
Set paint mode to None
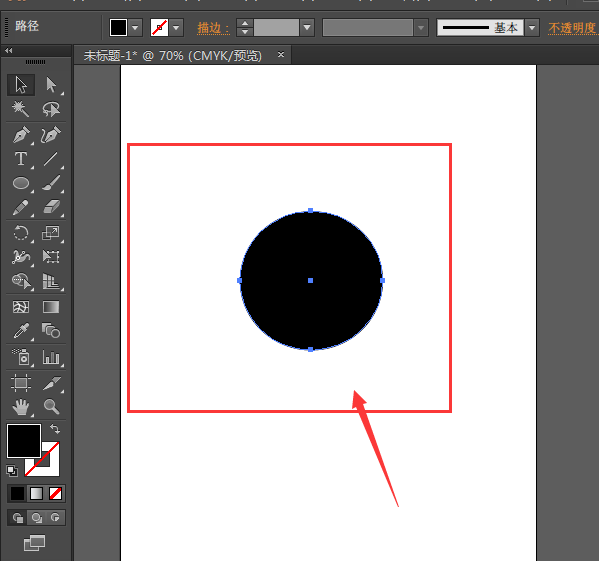55,493
